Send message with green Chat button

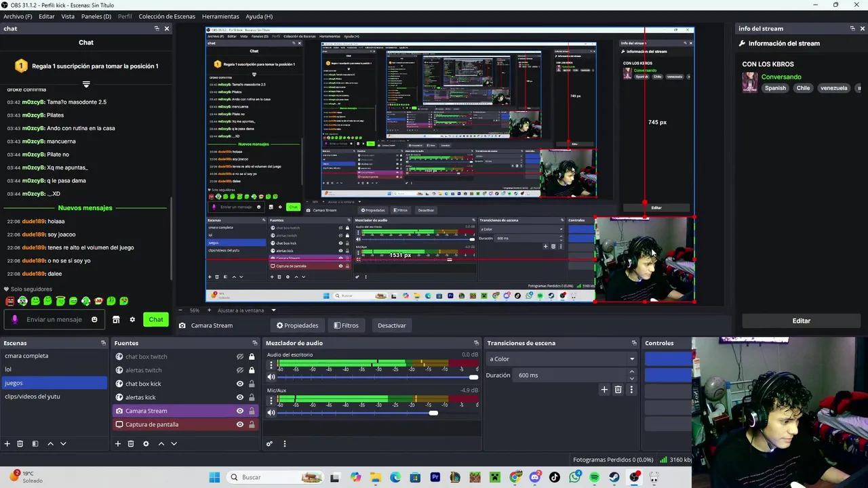156,320
